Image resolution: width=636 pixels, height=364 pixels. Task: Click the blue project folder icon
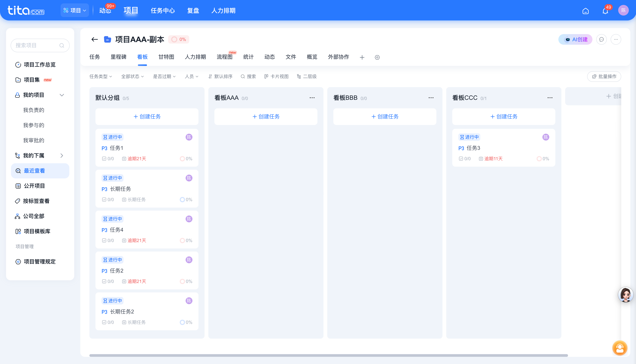(x=108, y=39)
